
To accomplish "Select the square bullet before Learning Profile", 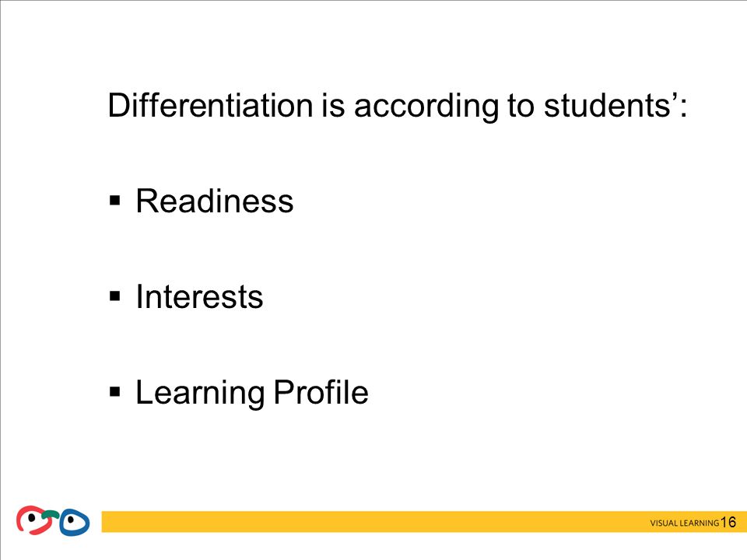I will point(115,392).
